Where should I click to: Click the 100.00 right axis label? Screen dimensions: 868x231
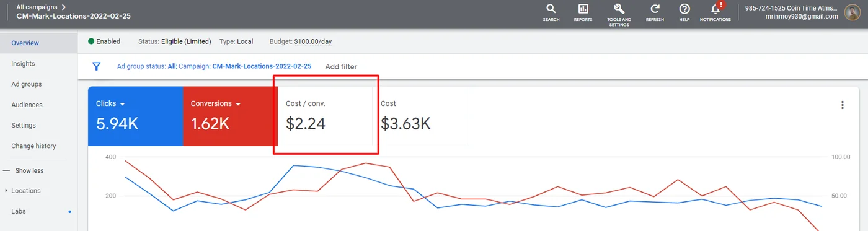pos(841,157)
